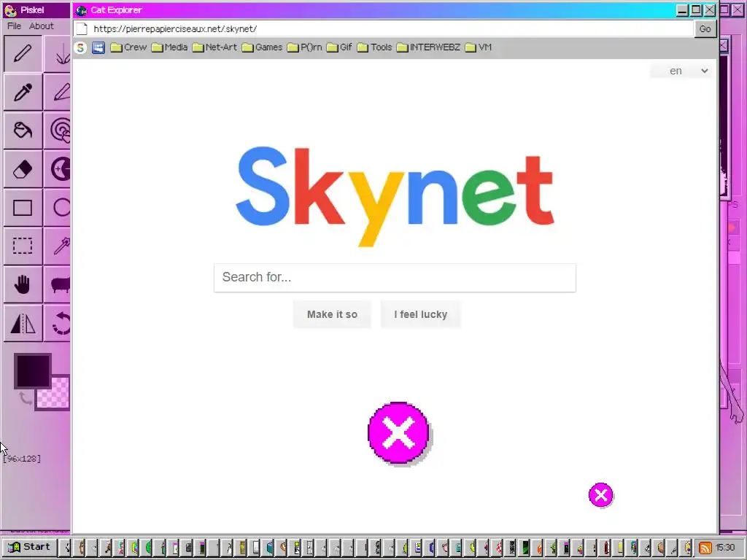Open Piskel File menu
The image size is (747, 560).
pyautogui.click(x=14, y=26)
